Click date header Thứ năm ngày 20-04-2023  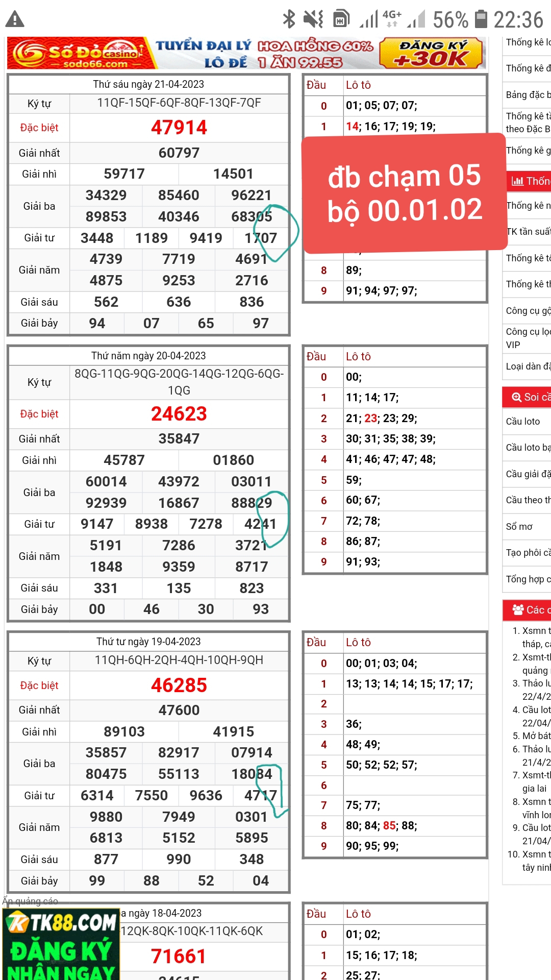[148, 356]
